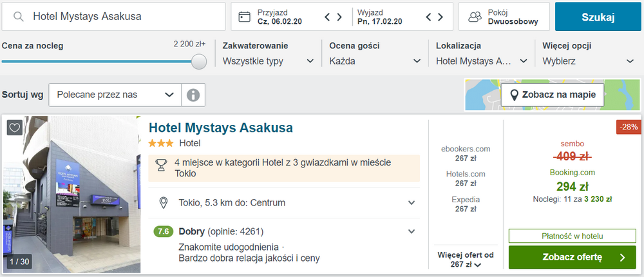Click Płatność w hotelu label
This screenshot has width=644, height=277.
click(x=572, y=236)
